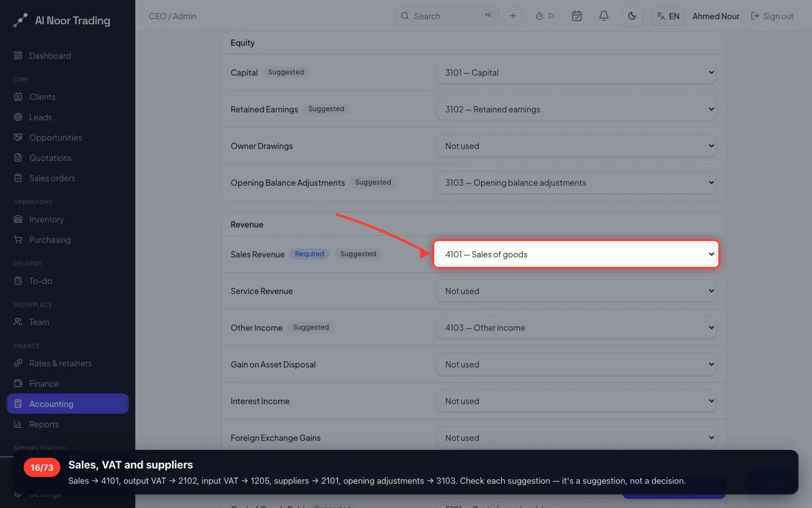Switch language via EN button
812x508 pixels.
[x=668, y=16]
